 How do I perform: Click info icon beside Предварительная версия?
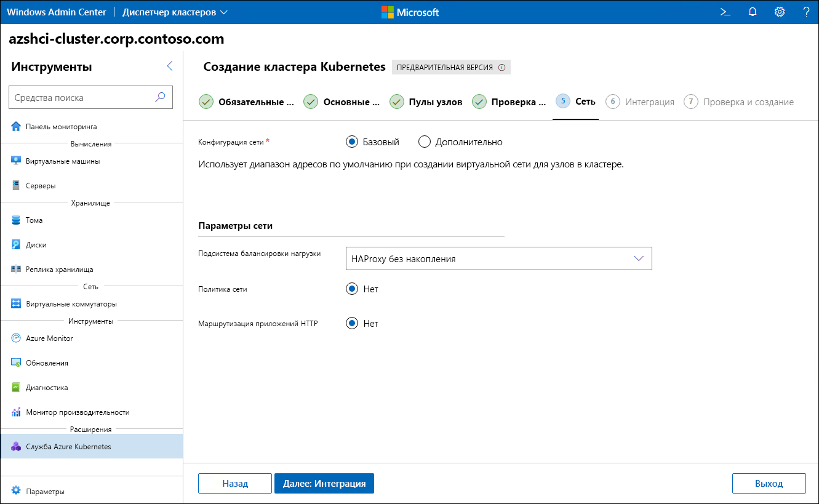[501, 67]
